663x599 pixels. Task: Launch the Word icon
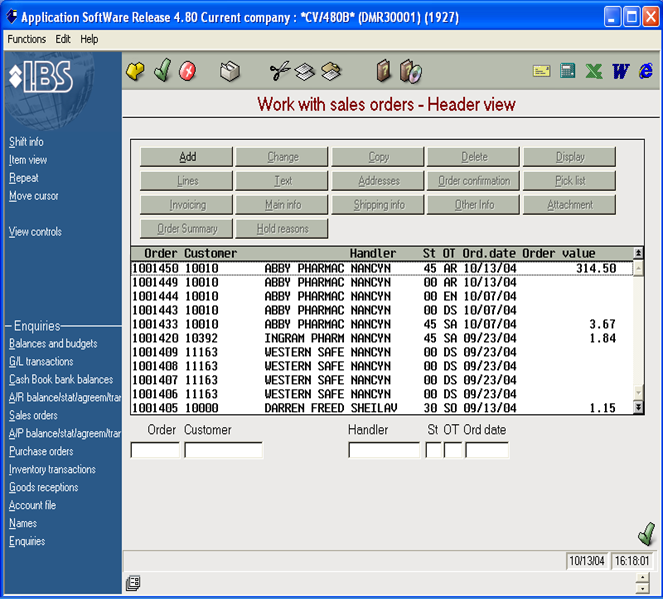(x=620, y=71)
